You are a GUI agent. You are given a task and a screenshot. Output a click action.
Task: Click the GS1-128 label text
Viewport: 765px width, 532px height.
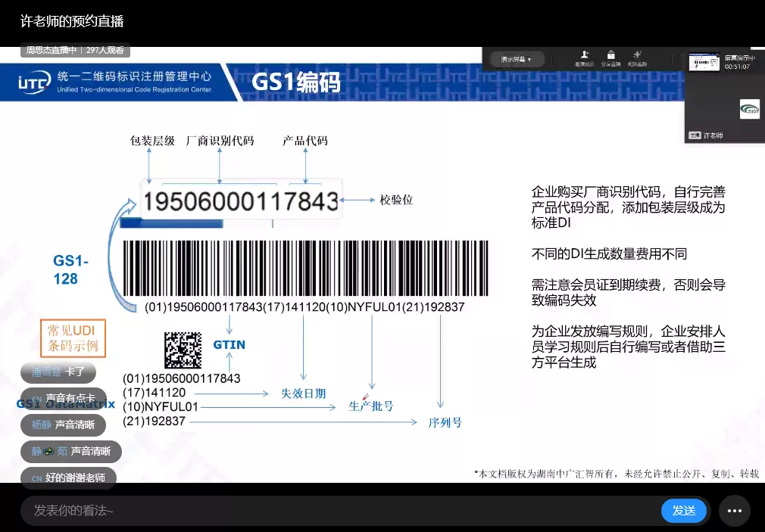tap(70, 269)
